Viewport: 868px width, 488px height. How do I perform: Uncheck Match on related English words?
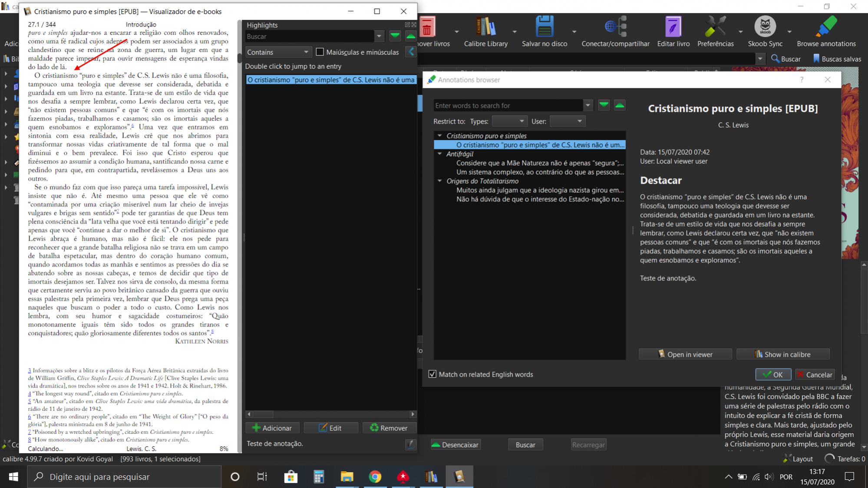(432, 374)
